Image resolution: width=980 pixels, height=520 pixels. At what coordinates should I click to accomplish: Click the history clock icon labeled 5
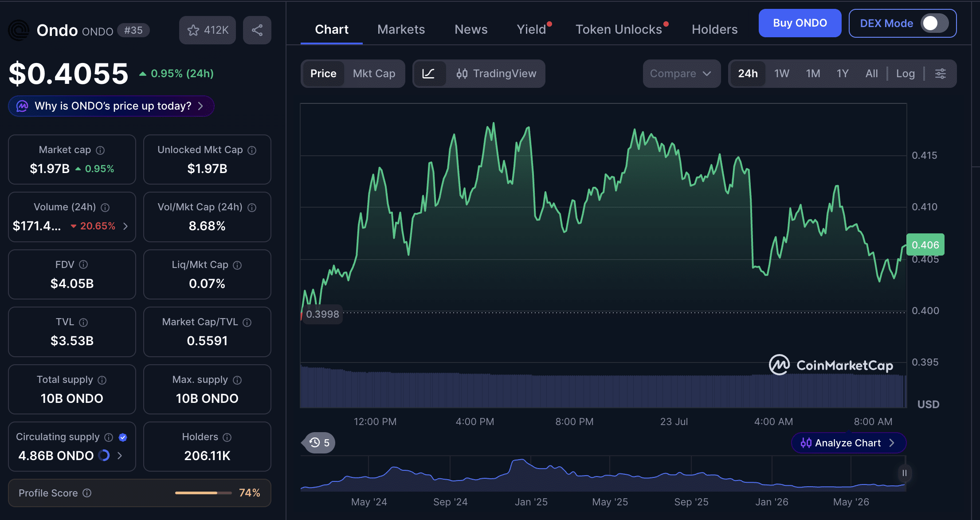(x=319, y=443)
